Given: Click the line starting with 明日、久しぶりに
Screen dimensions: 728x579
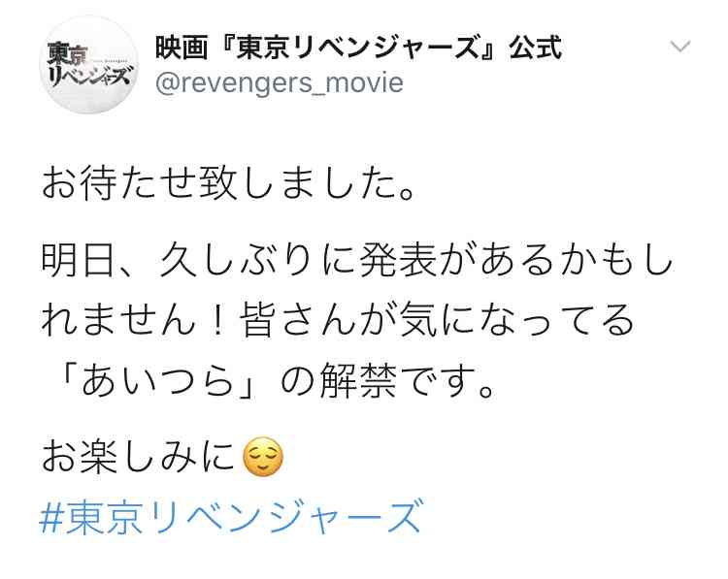Looking at the screenshot, I should tap(356, 259).
